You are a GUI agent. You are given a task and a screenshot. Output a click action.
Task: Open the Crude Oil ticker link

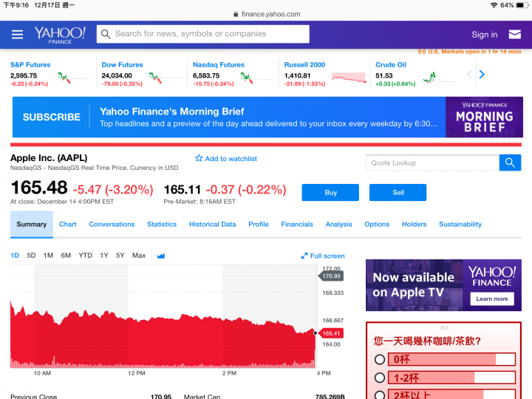pyautogui.click(x=391, y=65)
